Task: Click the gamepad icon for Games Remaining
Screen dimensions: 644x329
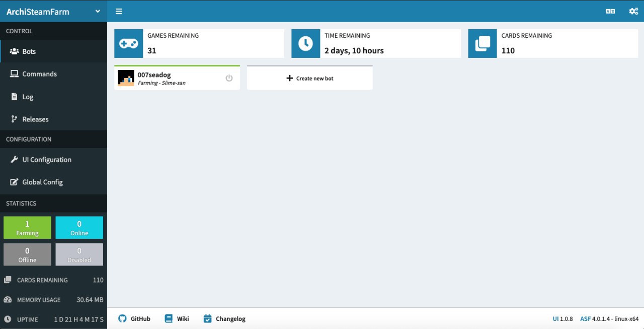Action: pyautogui.click(x=129, y=44)
